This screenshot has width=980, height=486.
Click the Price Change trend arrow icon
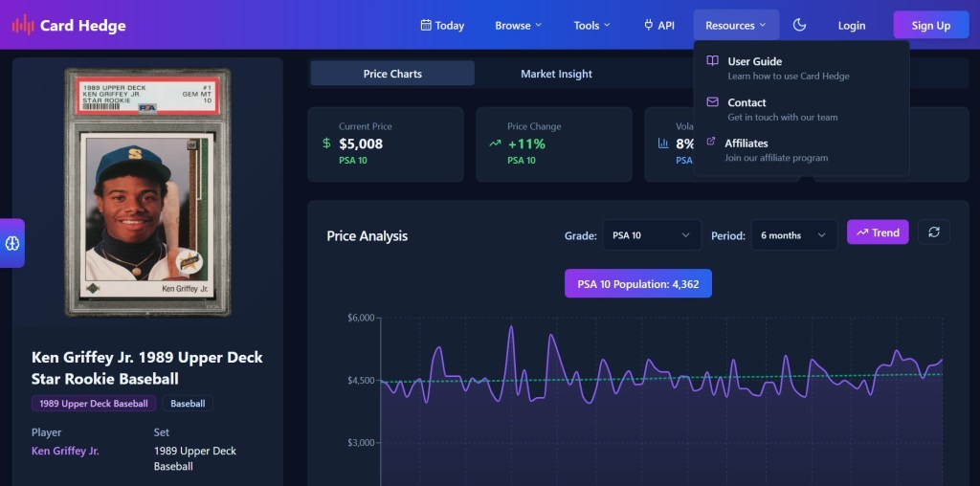(x=495, y=144)
